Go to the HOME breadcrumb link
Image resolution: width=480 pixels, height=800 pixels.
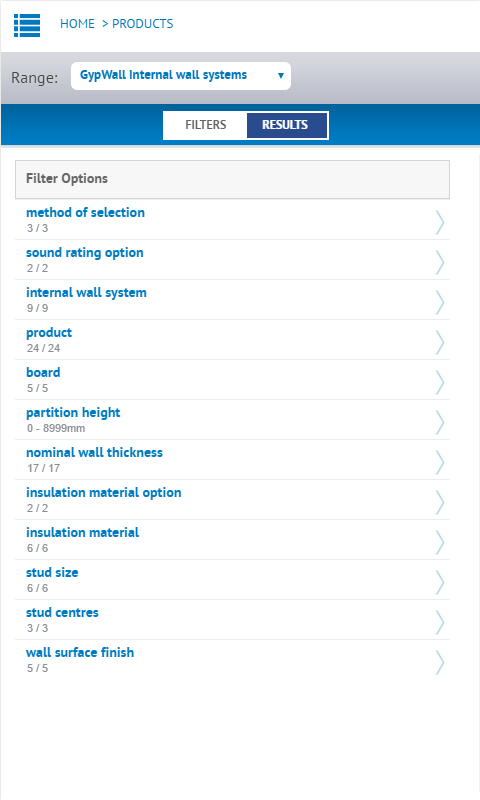tap(77, 23)
